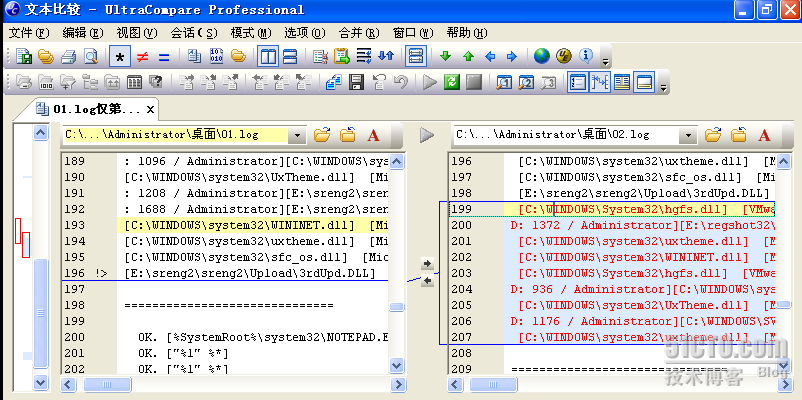
Task: Merge block to right with center arrow
Action: tap(427, 264)
